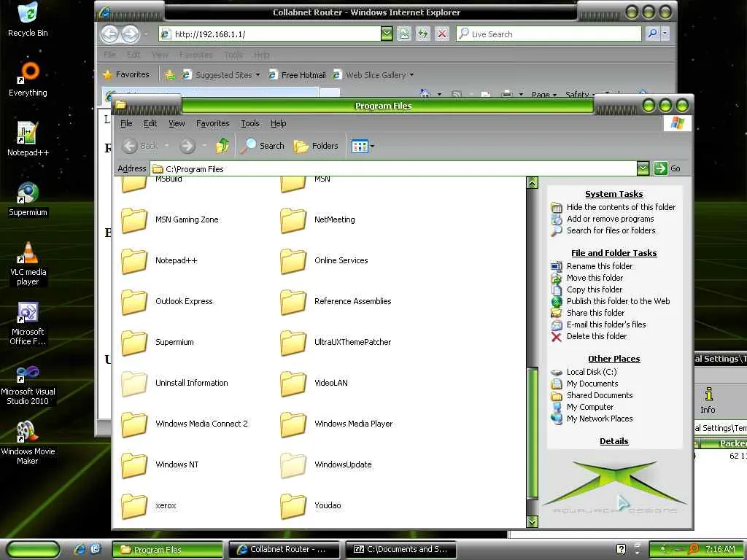Toggle the Folders pane button

(x=316, y=146)
